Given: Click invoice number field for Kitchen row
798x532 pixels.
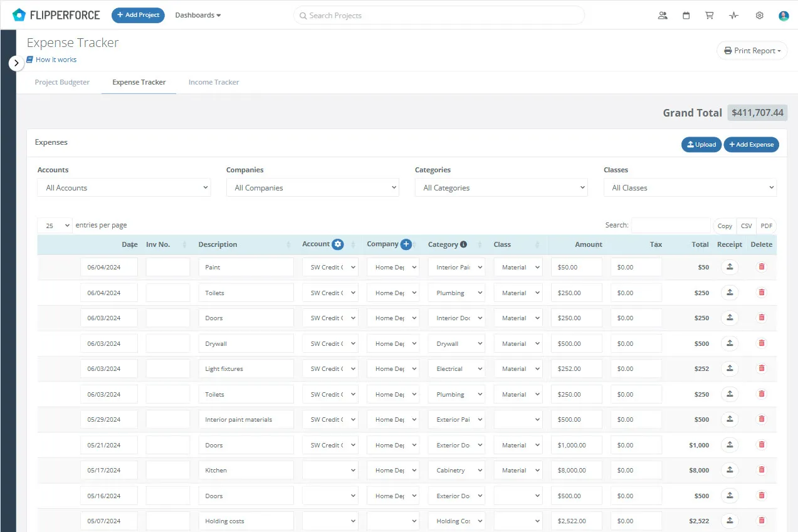Looking at the screenshot, I should 168,470.
